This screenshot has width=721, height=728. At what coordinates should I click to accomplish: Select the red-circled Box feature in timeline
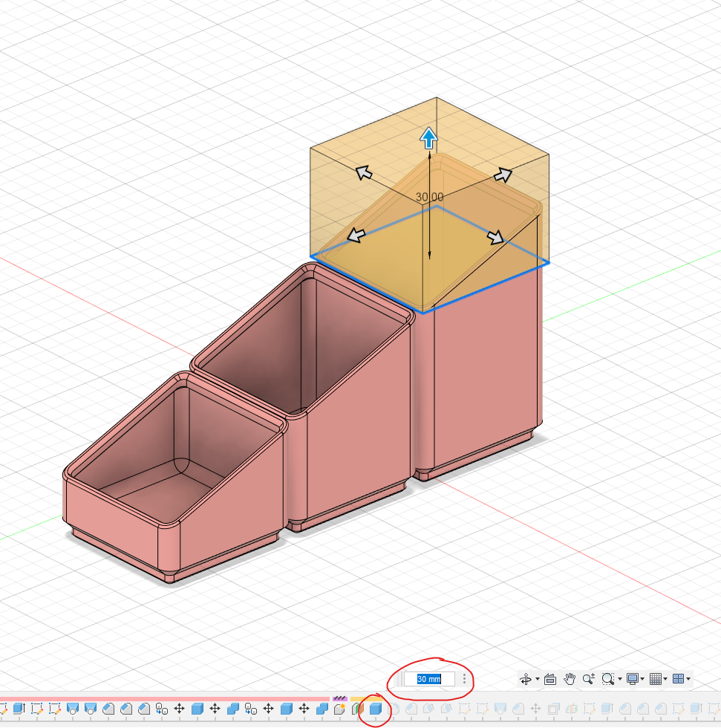pyautogui.click(x=376, y=709)
